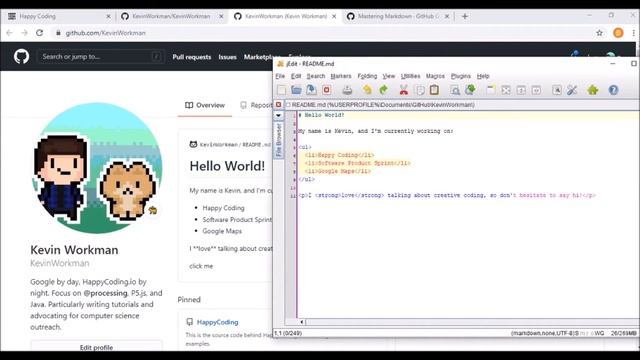Open Chrome profile avatar icon
This screenshot has width=640, height=360.
(x=618, y=33)
